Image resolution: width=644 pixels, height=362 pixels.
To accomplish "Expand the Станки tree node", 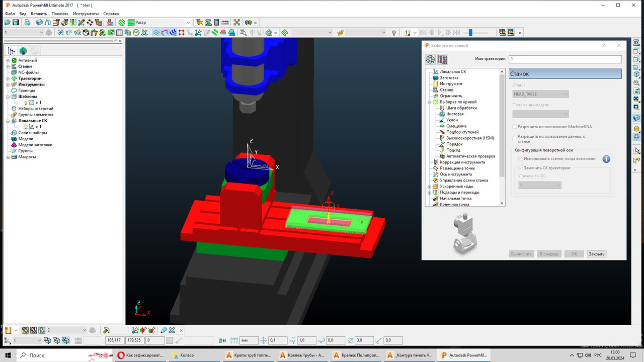I will [8, 66].
